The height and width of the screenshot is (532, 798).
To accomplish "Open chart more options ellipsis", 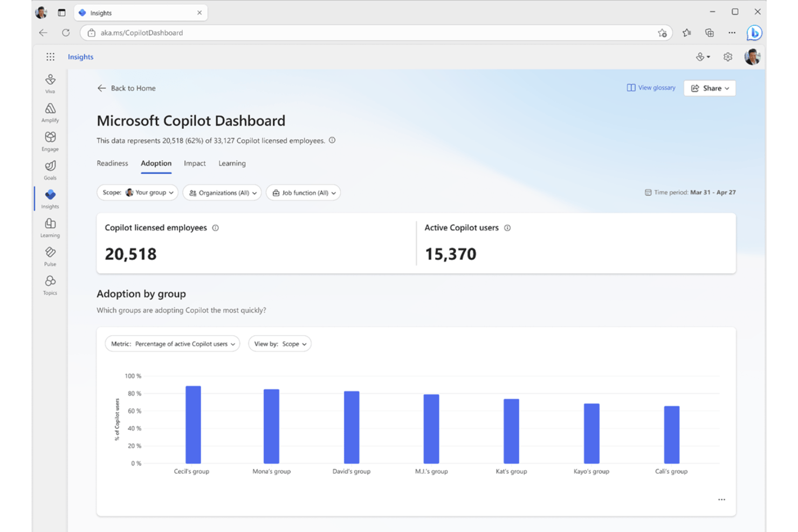I will [x=721, y=500].
